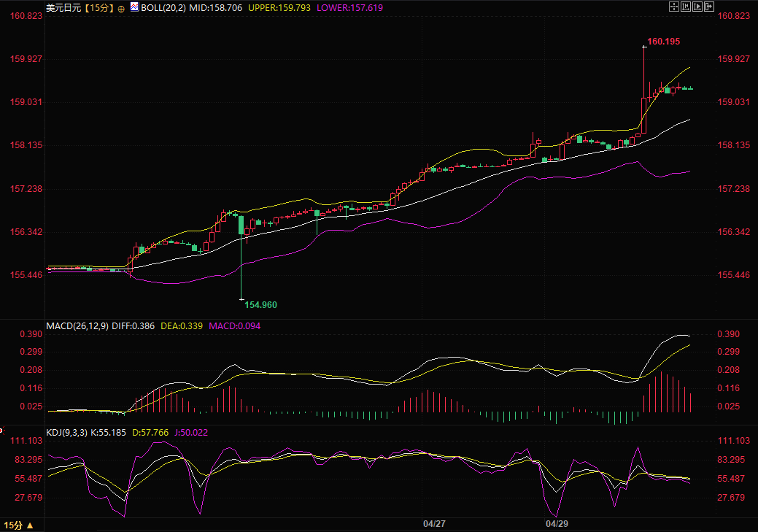Screen dimensions: 758x532
Task: Click the MID:158.706 Bollinger value
Action: (x=209, y=7)
